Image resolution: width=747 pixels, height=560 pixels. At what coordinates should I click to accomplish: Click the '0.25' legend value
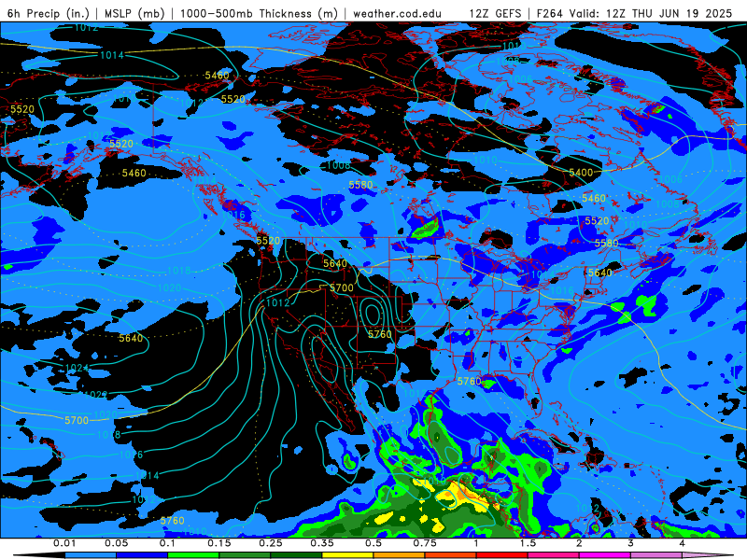[x=271, y=543]
